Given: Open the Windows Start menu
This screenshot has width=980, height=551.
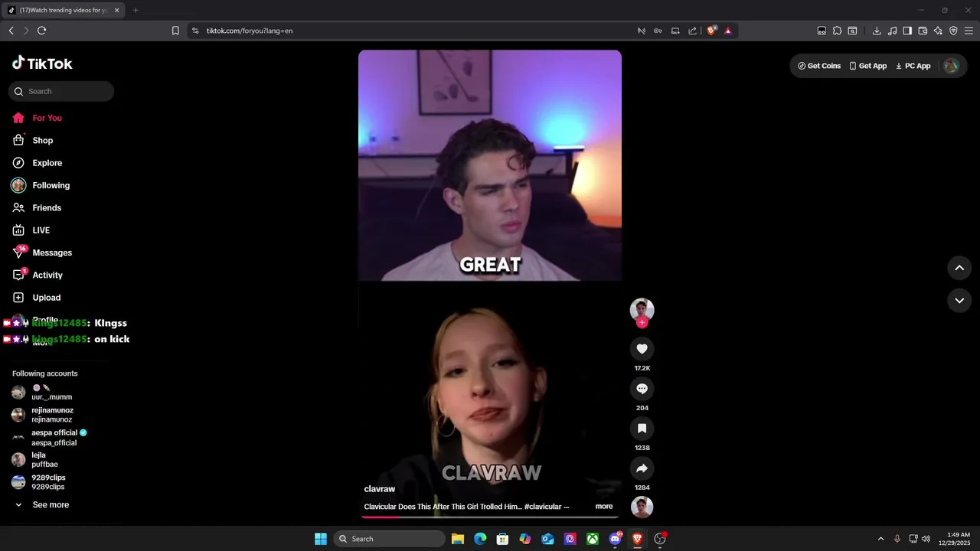Looking at the screenshot, I should [321, 539].
